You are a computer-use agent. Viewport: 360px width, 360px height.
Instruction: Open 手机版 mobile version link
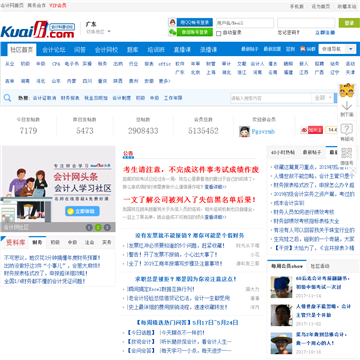[x=297, y=6]
